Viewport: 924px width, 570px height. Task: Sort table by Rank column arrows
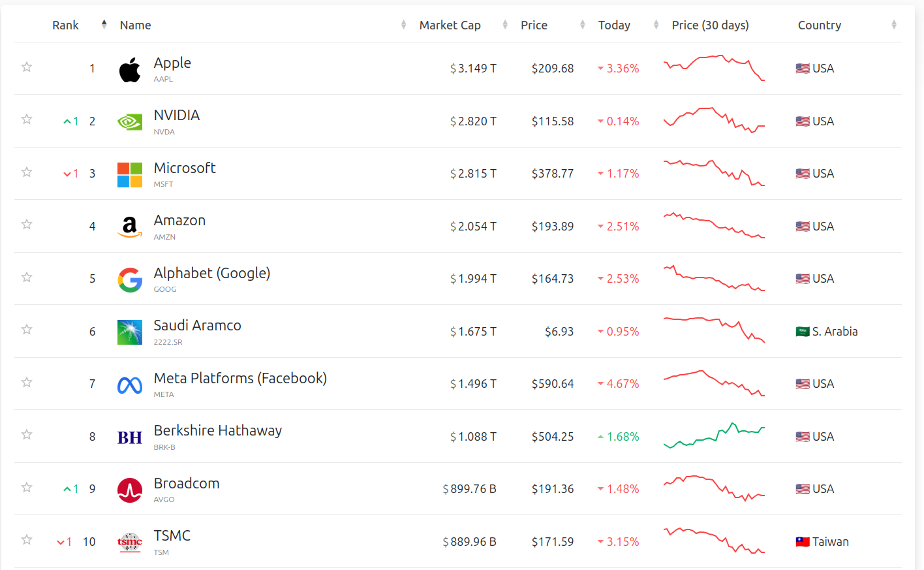point(104,25)
